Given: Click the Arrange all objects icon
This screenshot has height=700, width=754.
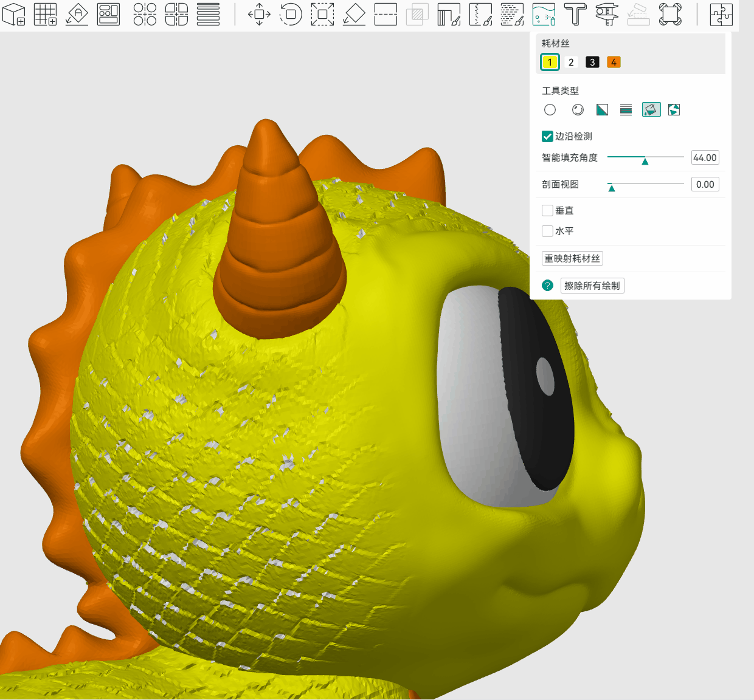Looking at the screenshot, I should click(x=108, y=14).
